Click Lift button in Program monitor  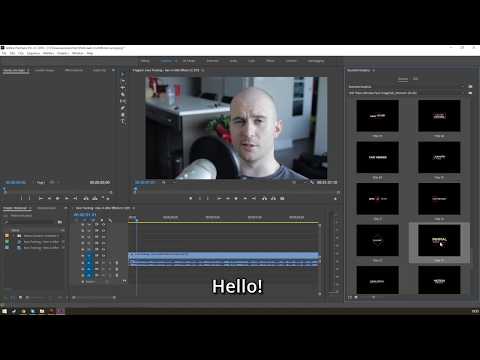(264, 198)
